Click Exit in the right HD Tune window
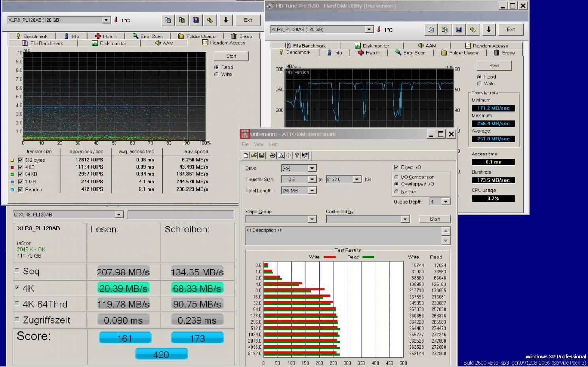 tap(511, 30)
